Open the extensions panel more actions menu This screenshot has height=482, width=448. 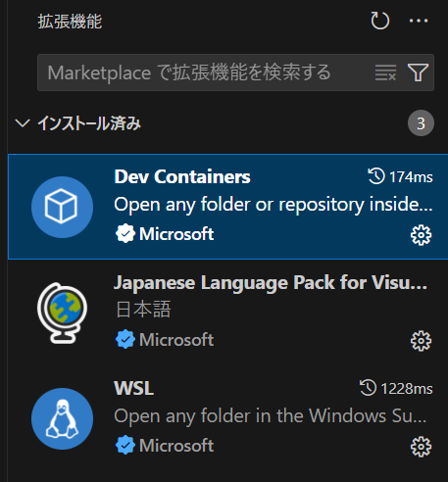point(419,21)
